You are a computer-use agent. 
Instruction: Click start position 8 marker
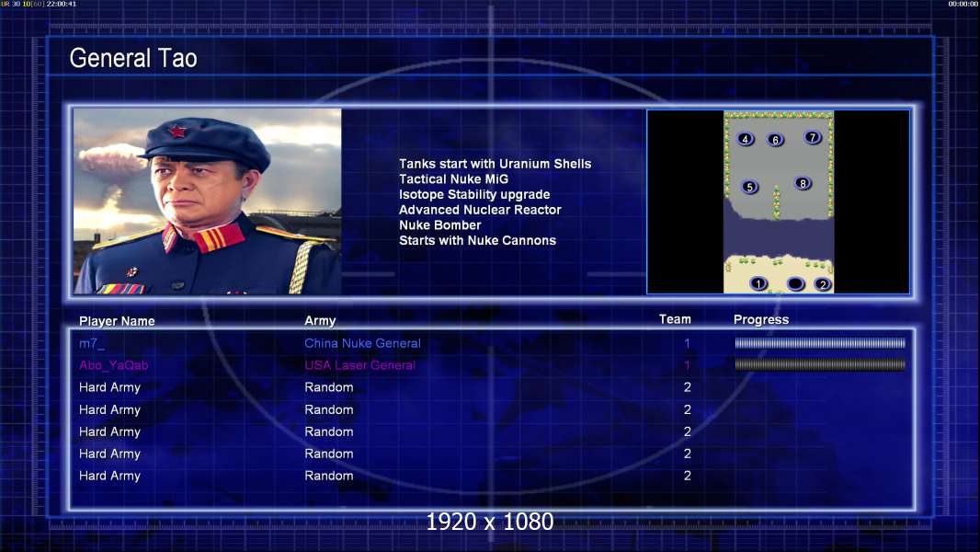[803, 183]
